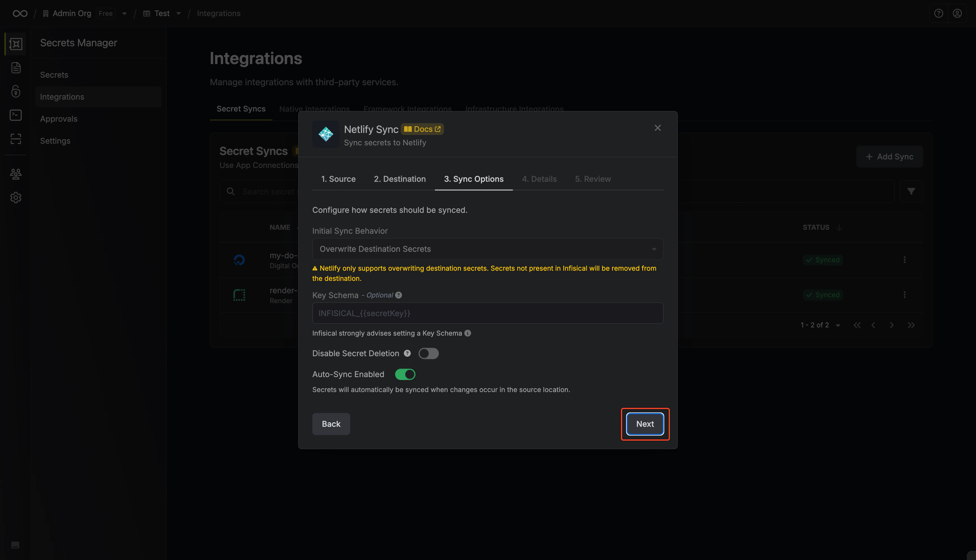Image resolution: width=976 pixels, height=560 pixels.
Task: Click Synced status badge on my-do row
Action: tap(822, 260)
